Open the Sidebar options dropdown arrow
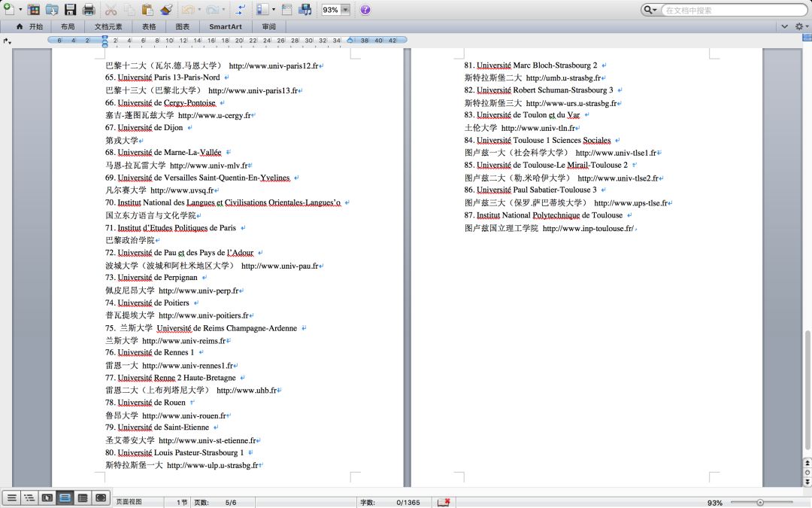812x508 pixels. click(274, 9)
